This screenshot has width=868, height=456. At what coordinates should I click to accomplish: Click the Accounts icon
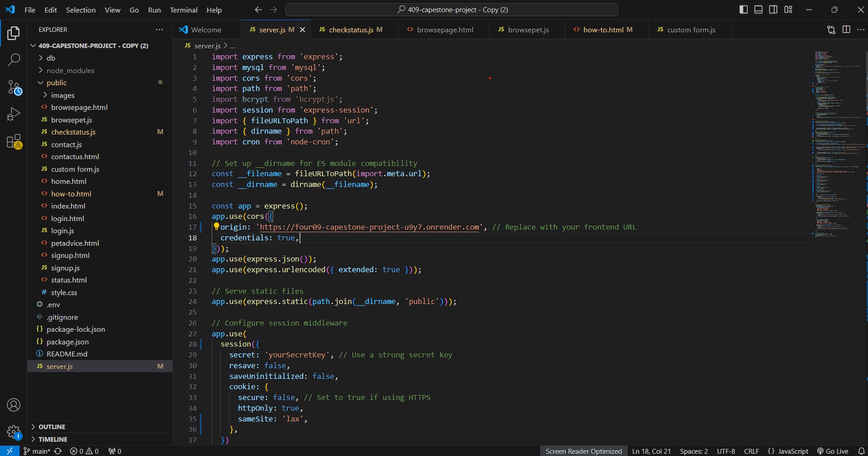pyautogui.click(x=14, y=405)
